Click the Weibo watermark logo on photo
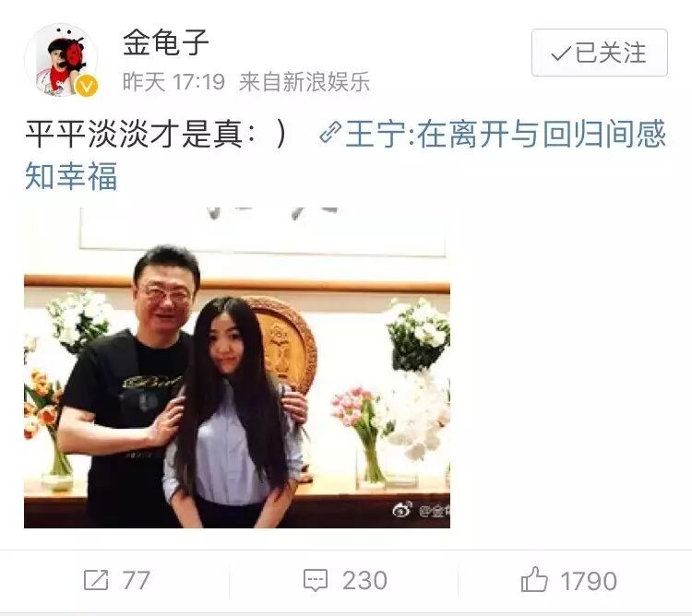Screen dimensions: 692x616 coord(402,509)
